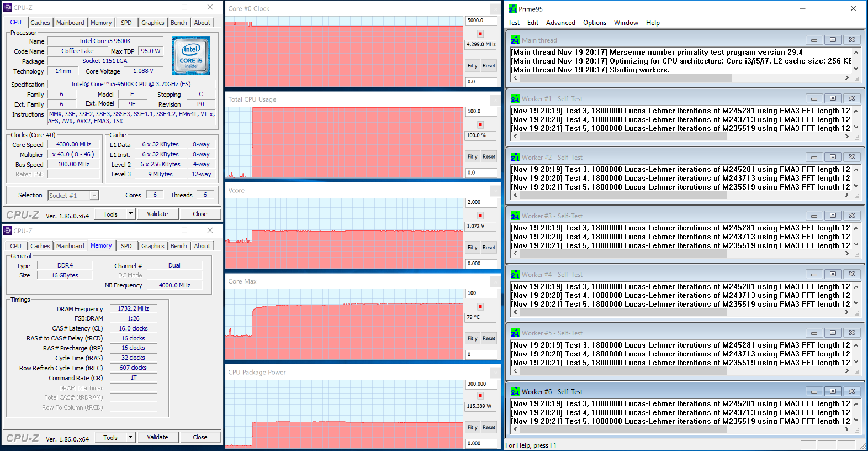Click Fit y on the CPU Package Power graph
Viewport: 868px width, 451px height.
point(473,427)
